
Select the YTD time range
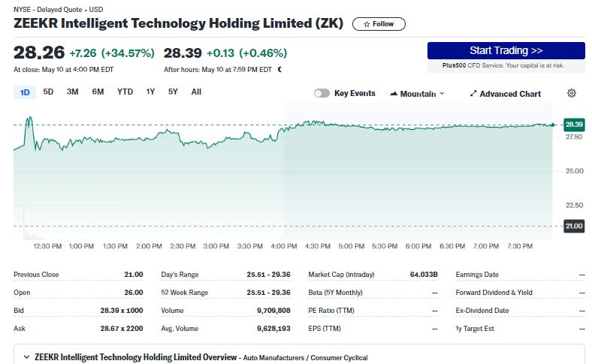(125, 92)
